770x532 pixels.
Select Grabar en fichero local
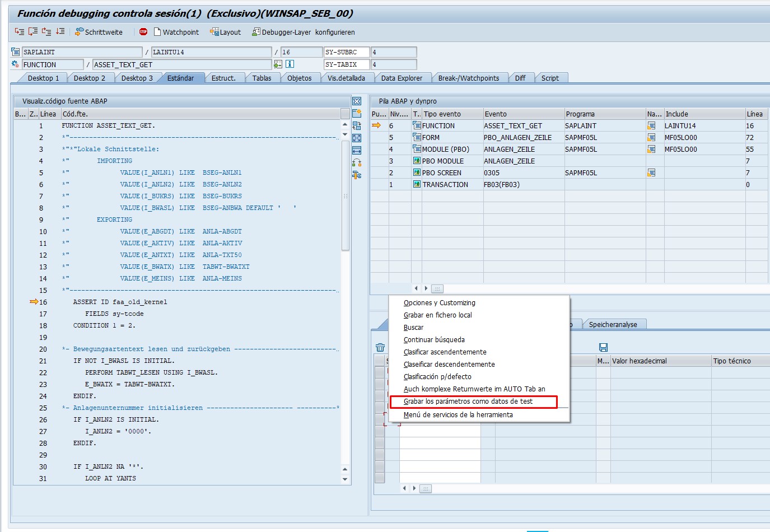point(438,315)
